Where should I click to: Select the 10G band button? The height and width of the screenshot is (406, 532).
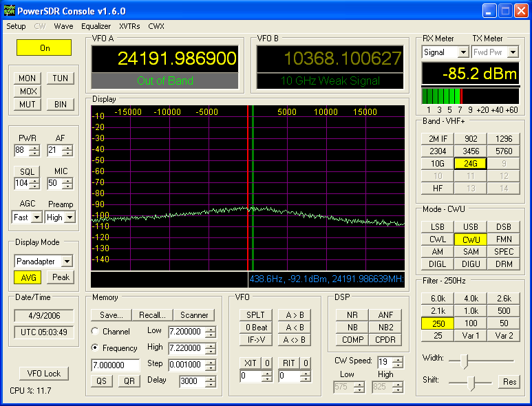coord(437,164)
